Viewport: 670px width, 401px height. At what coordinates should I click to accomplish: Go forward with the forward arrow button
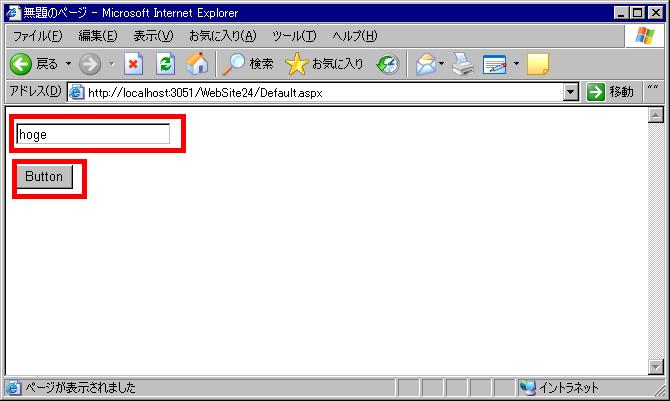point(90,64)
